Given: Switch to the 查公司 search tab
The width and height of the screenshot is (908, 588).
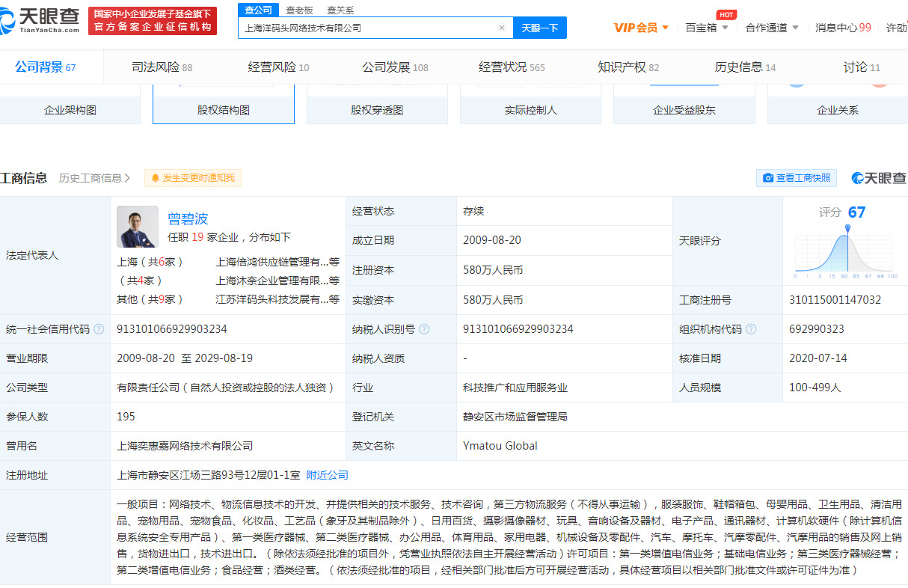Looking at the screenshot, I should point(259,10).
